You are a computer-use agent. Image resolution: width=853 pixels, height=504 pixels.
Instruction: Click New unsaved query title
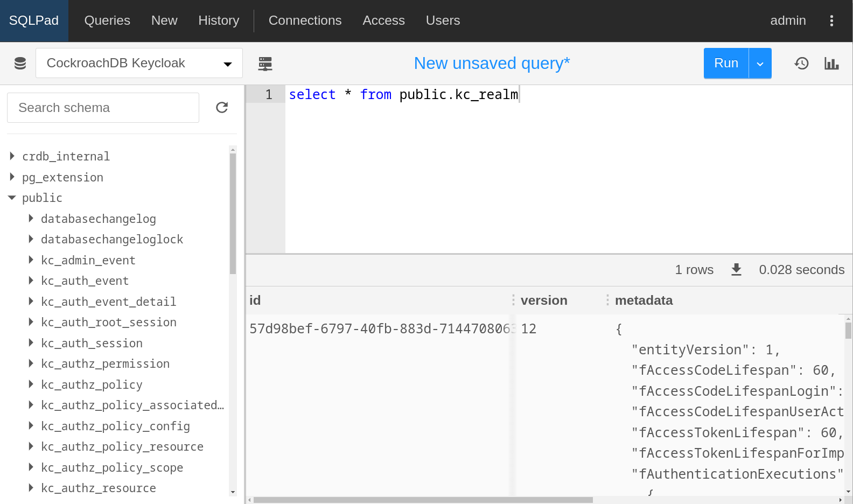point(492,64)
